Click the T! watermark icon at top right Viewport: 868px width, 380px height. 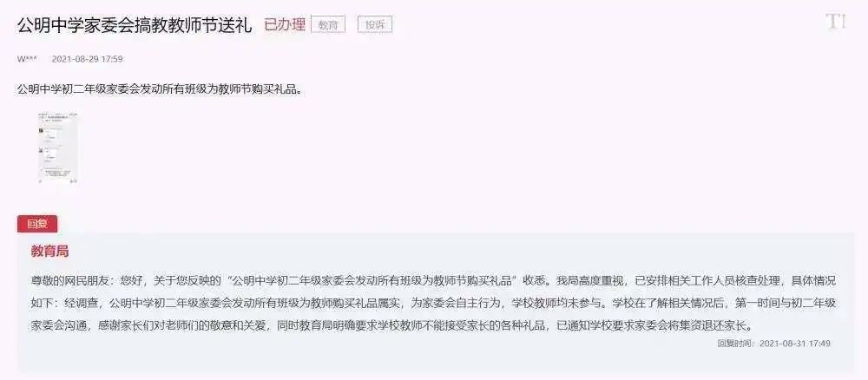(x=835, y=23)
